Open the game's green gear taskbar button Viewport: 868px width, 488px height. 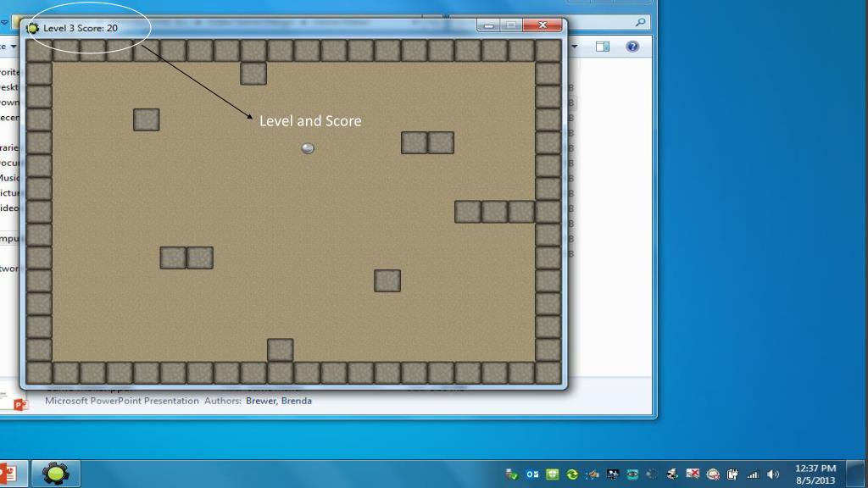[x=55, y=474]
